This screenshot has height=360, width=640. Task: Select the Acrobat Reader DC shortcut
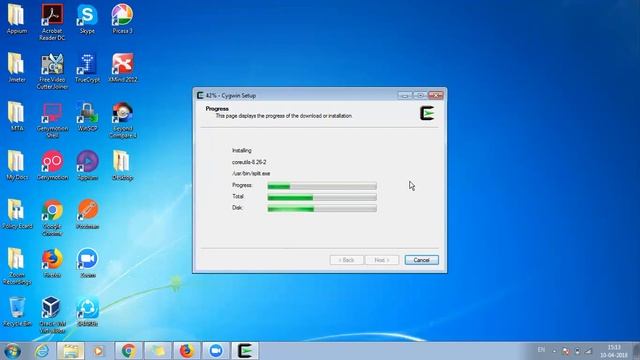point(52,22)
